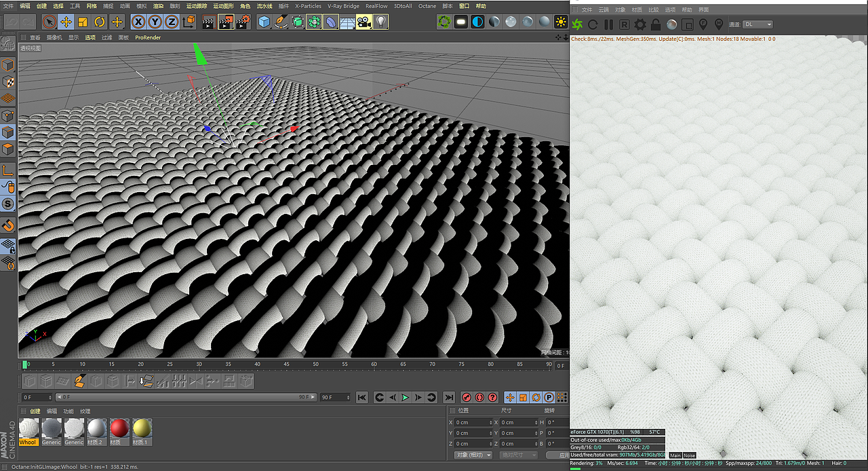This screenshot has height=471, width=868.
Task: Add a Light object bulb icon
Action: [x=381, y=22]
